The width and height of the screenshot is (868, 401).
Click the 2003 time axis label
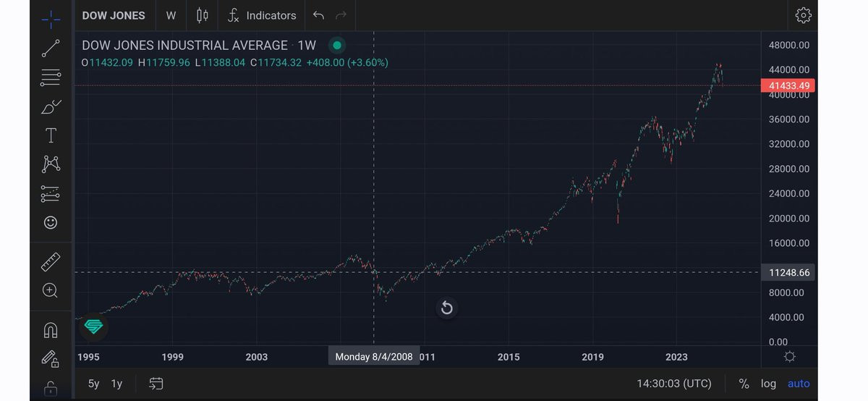click(x=256, y=357)
